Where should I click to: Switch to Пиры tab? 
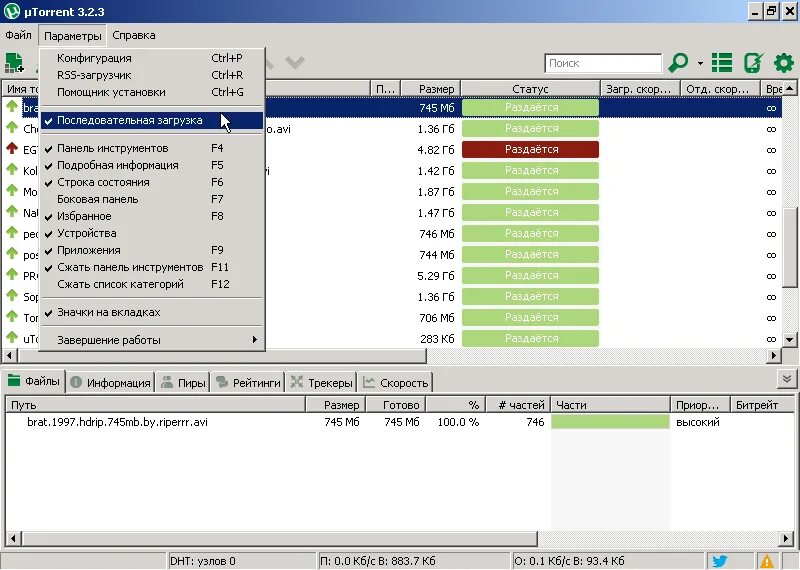pos(183,383)
